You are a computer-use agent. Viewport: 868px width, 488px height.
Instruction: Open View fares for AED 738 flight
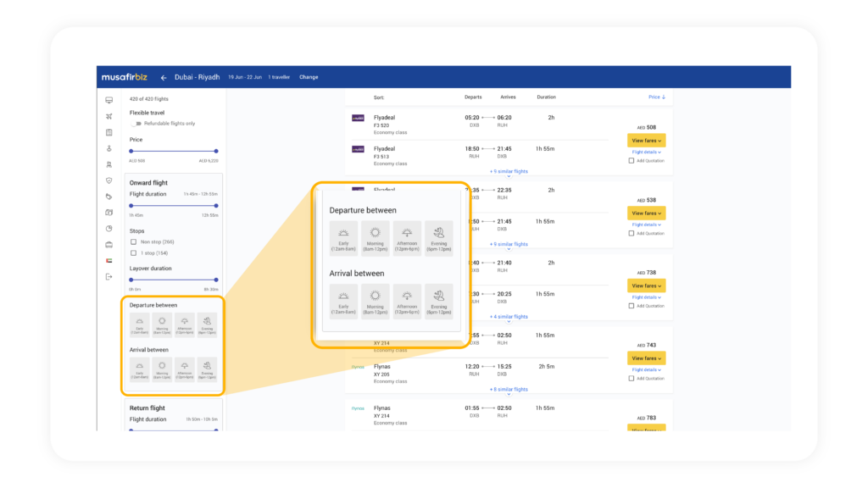(646, 286)
